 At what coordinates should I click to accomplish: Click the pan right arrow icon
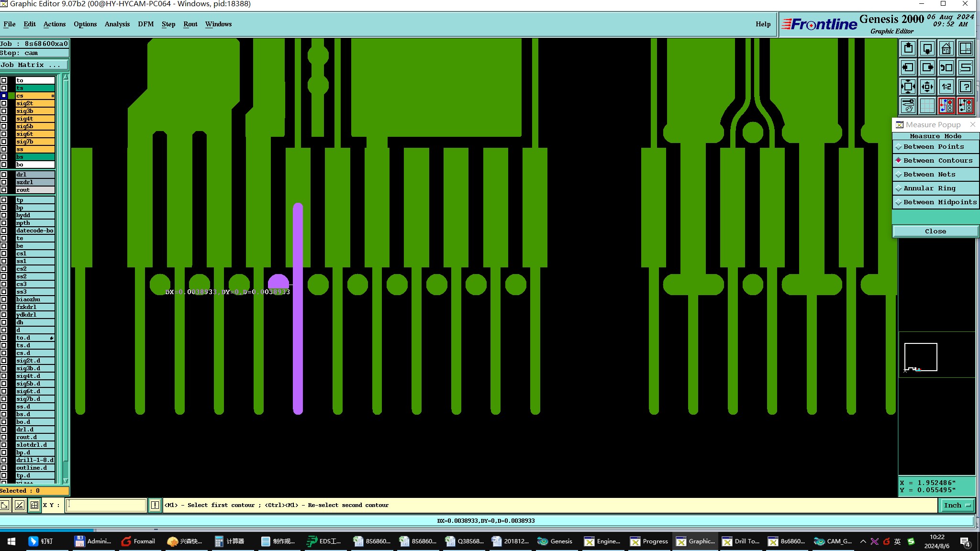click(x=927, y=68)
